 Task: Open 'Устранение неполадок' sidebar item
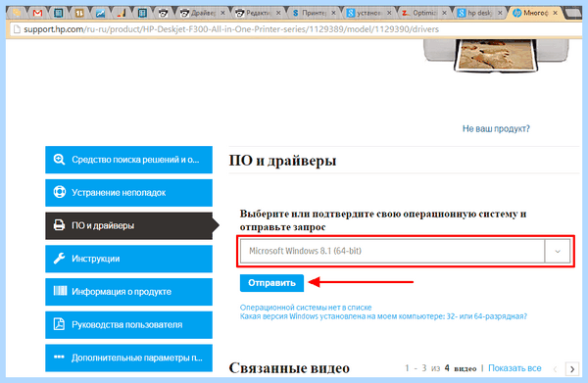[128, 193]
